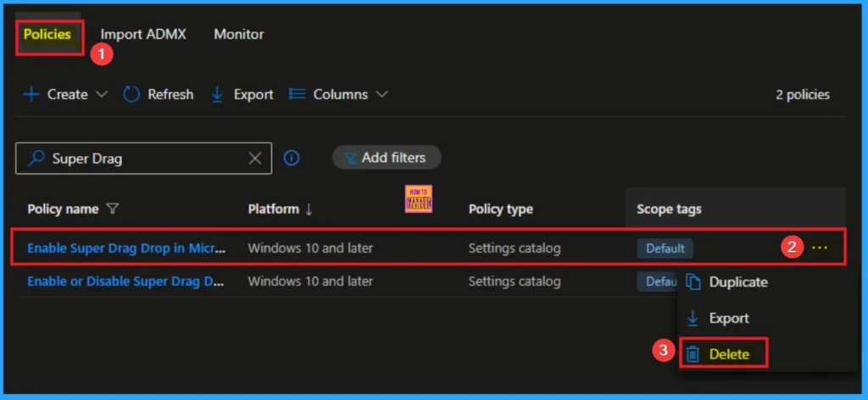868x400 pixels.
Task: Click the 2 policies count text
Action: [802, 95]
